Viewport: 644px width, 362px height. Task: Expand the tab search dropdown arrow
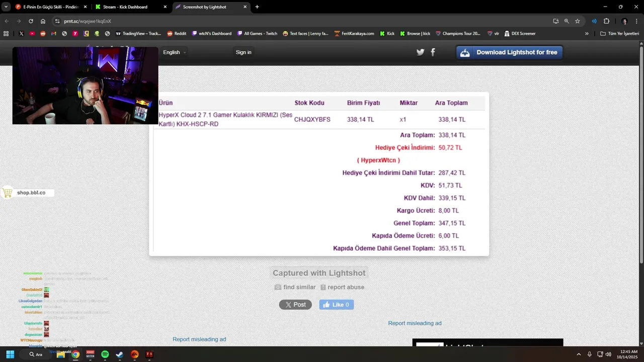click(6, 7)
